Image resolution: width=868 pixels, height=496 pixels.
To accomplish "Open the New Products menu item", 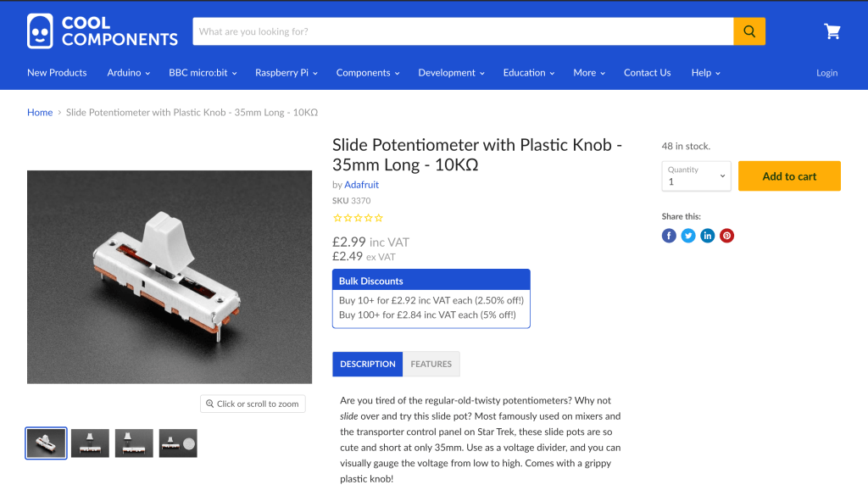I will 57,73.
